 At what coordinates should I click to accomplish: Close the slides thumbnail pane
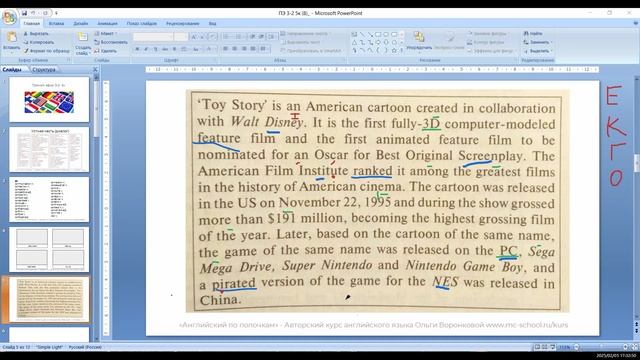pos(95,70)
